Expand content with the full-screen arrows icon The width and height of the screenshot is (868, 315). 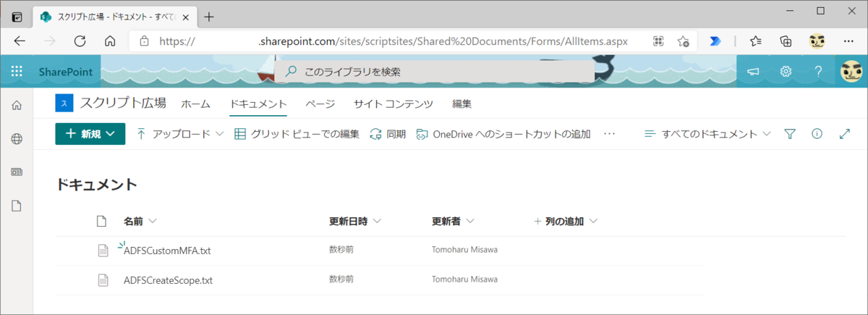(844, 134)
